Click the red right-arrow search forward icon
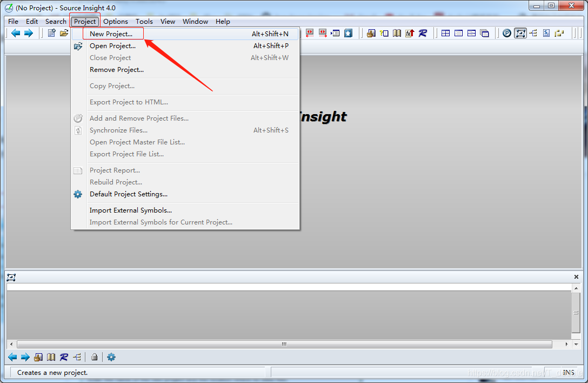This screenshot has width=588, height=383. point(323,33)
